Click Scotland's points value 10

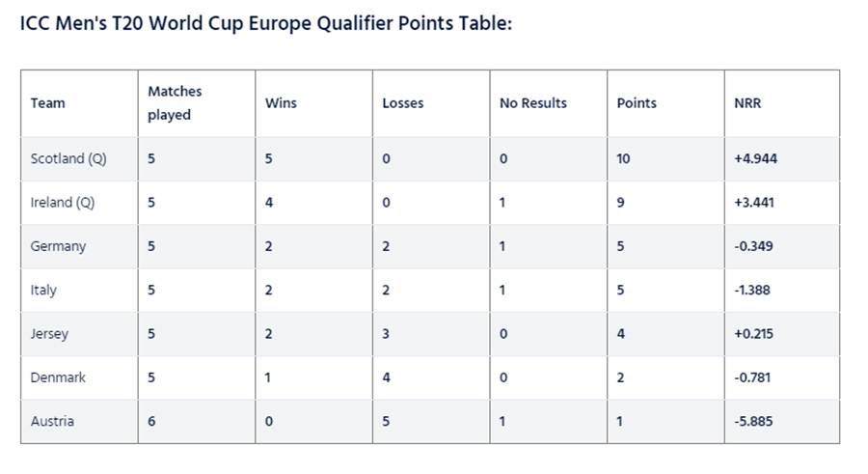tap(623, 158)
